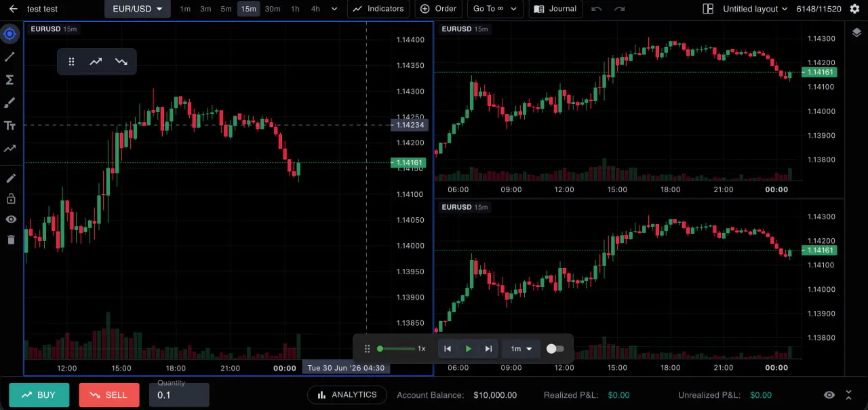This screenshot has height=410, width=868.
Task: Hide account values with the bottom eye icon
Action: pos(829,395)
